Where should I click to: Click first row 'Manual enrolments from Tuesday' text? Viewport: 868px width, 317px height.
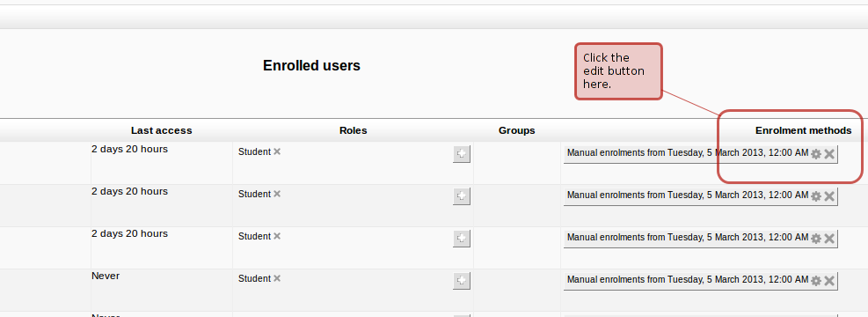[x=688, y=152]
